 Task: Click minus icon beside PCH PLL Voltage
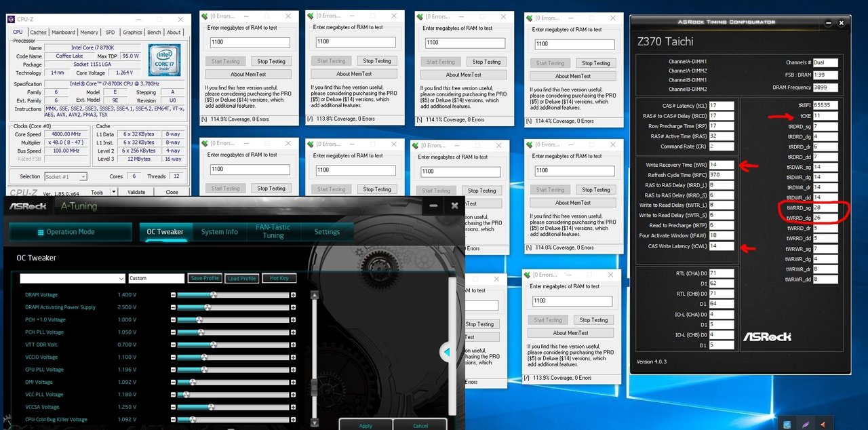[173, 332]
